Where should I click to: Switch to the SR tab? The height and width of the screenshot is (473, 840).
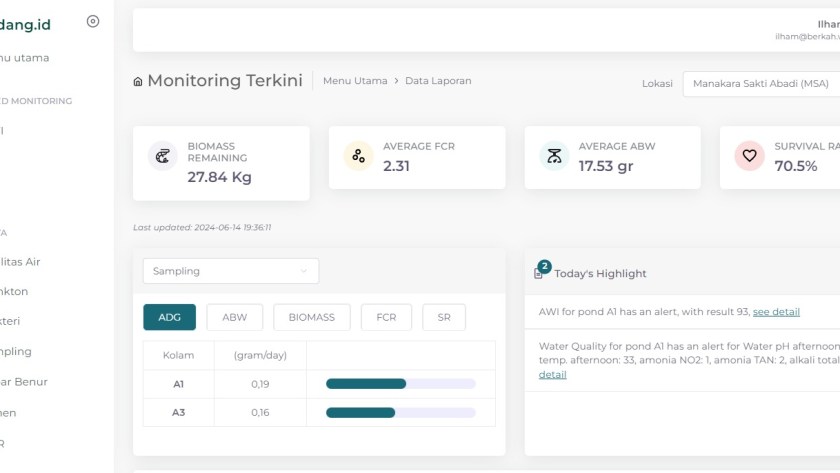[x=444, y=317]
